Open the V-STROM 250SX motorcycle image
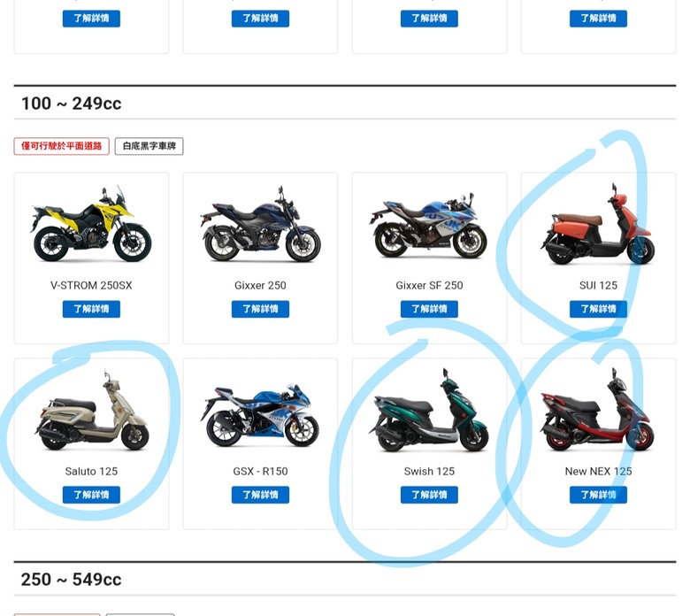 (x=91, y=224)
